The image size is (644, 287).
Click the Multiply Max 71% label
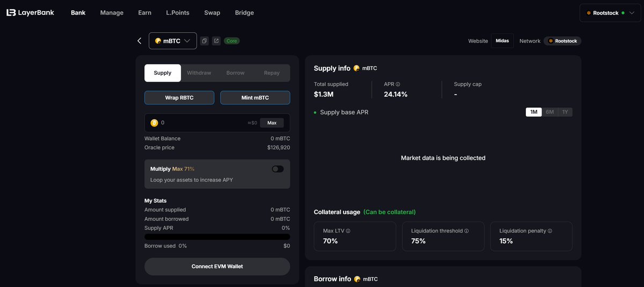[172, 169]
